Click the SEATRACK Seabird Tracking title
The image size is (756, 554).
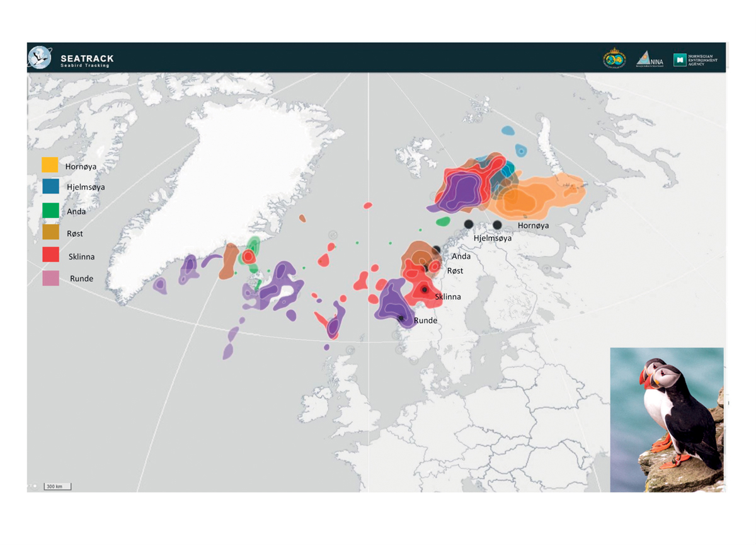87,61
